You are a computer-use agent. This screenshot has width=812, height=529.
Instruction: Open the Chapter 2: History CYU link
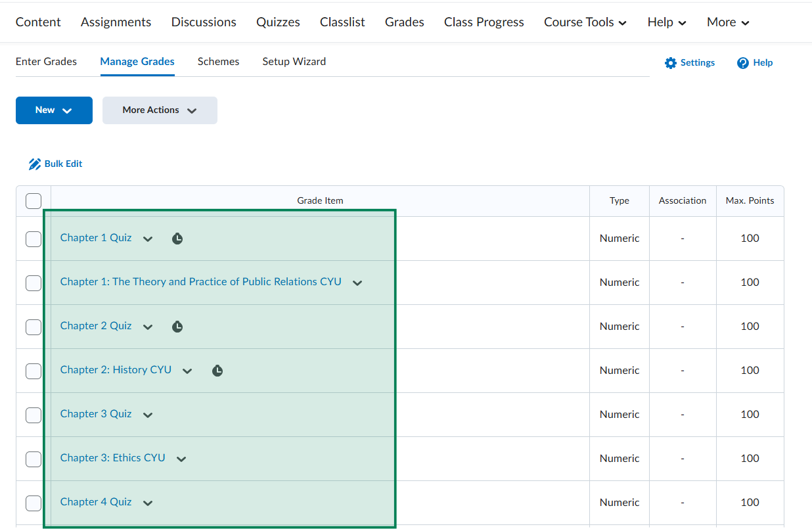(116, 370)
